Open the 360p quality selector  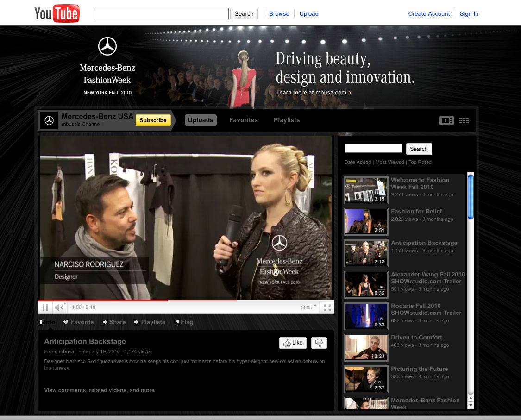click(x=308, y=307)
